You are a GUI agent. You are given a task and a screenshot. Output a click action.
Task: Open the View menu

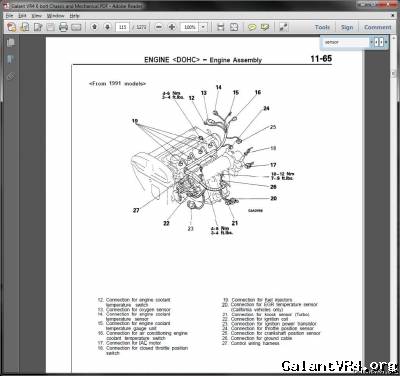pos(37,16)
